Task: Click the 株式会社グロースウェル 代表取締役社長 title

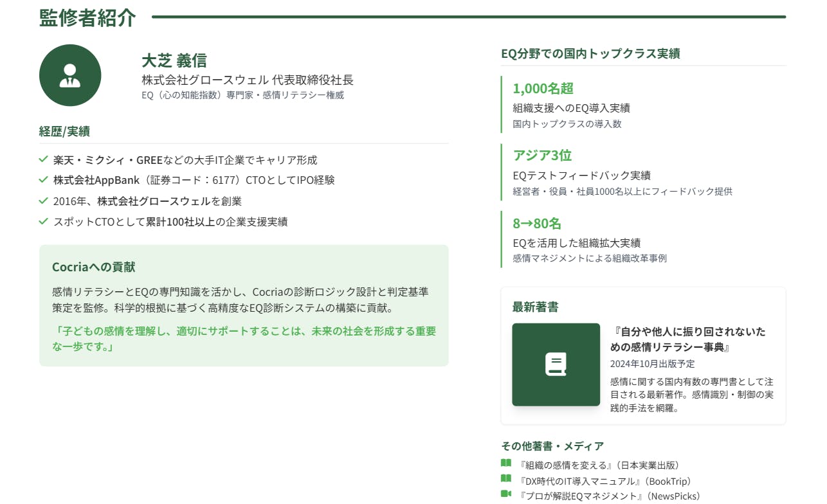Action: tap(248, 80)
